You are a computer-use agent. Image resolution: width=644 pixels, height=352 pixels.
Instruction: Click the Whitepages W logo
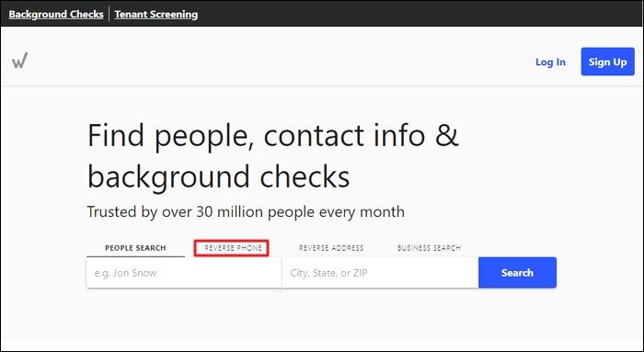(x=19, y=61)
